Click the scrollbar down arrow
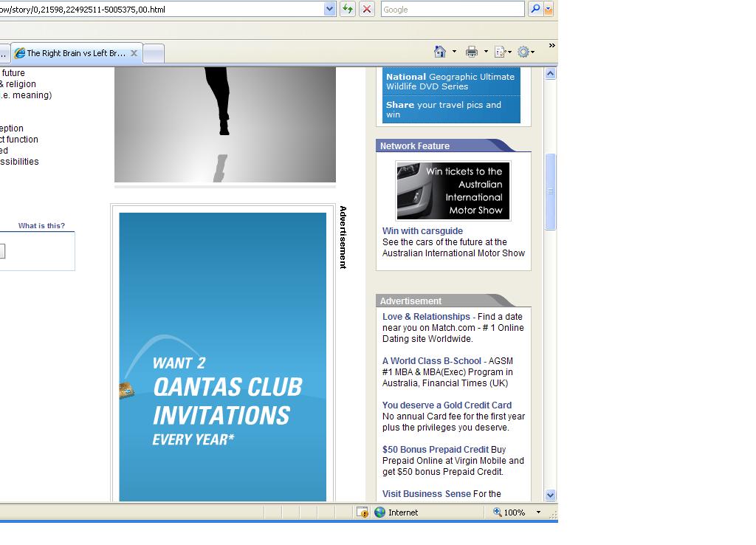This screenshot has height=545, width=756. tap(550, 495)
